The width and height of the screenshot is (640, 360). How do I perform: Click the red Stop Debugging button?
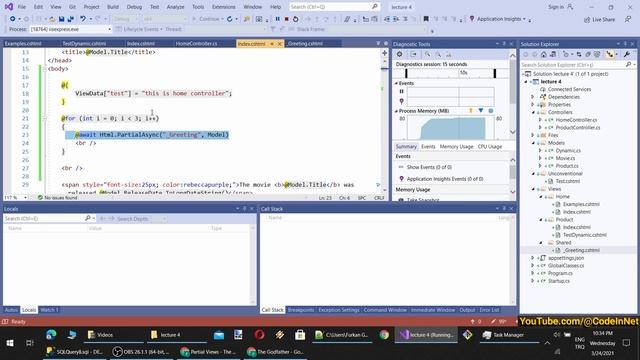coord(287,19)
